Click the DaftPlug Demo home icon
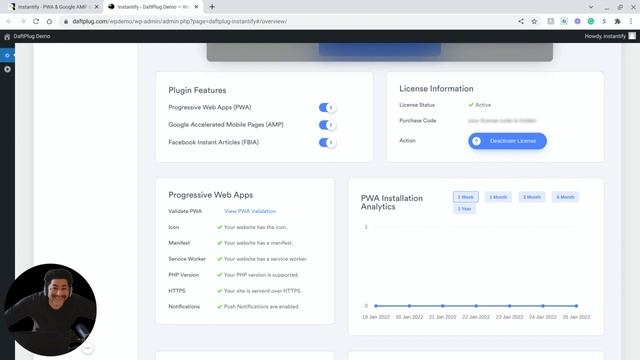 (7, 36)
